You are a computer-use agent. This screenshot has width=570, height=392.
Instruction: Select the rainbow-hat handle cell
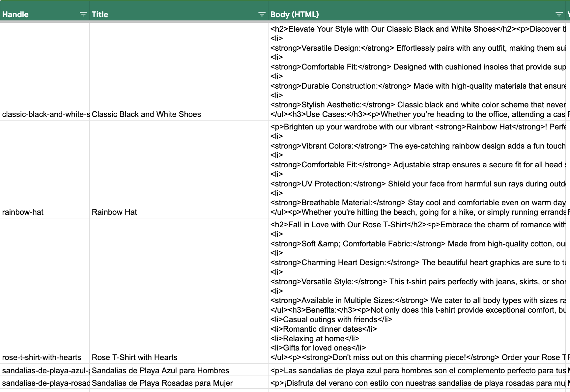(45, 169)
